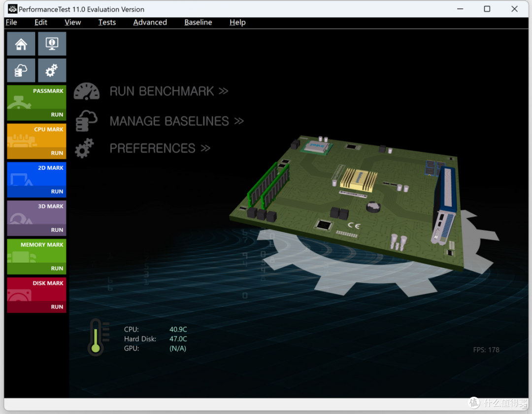
Task: Click the PREFERENCES link
Action: 160,148
